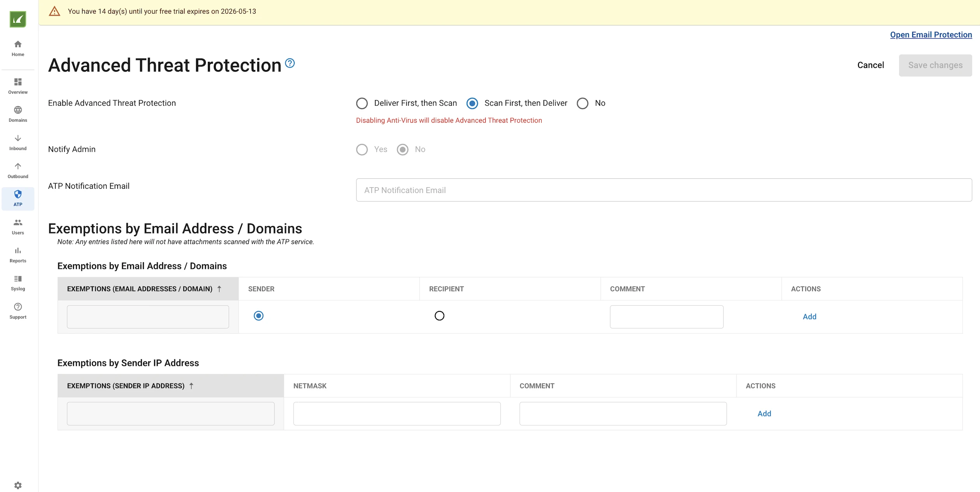Choose Yes for Notify Admin

pos(362,149)
